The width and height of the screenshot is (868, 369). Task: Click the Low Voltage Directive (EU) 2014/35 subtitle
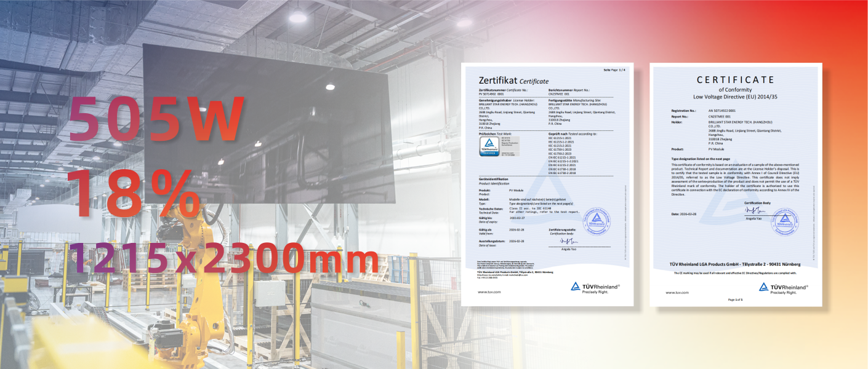pyautogui.click(x=736, y=97)
